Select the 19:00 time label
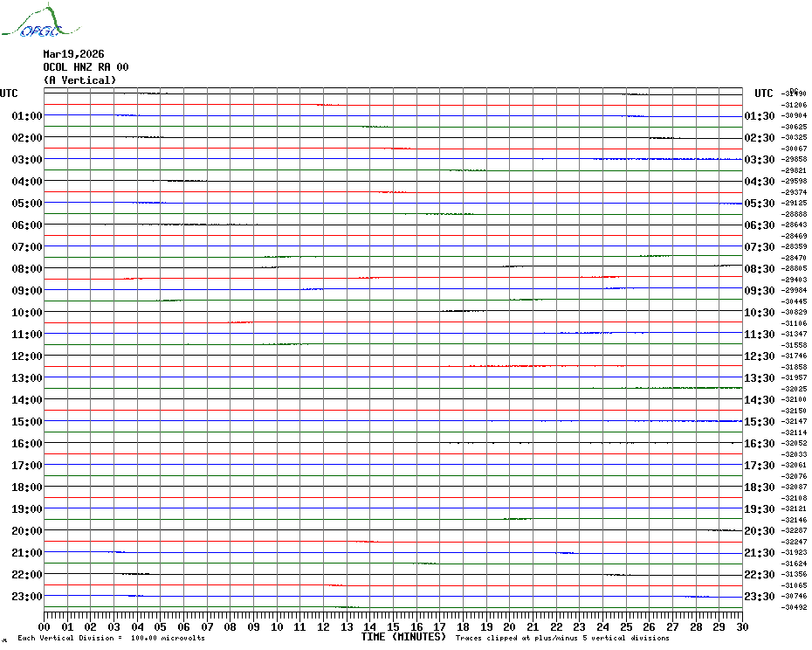 pos(27,509)
